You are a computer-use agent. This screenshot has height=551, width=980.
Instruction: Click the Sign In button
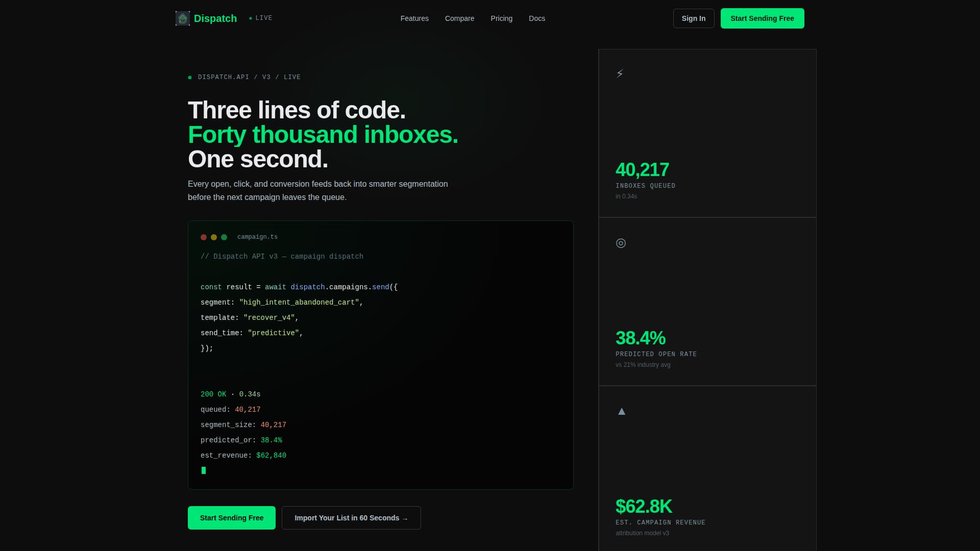693,18
